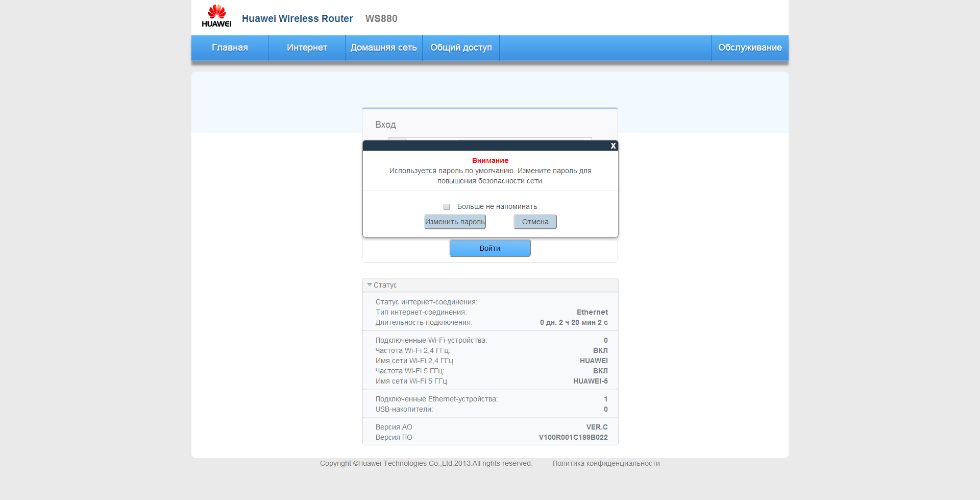Click the HUAWEI-5 network name value

coord(590,381)
